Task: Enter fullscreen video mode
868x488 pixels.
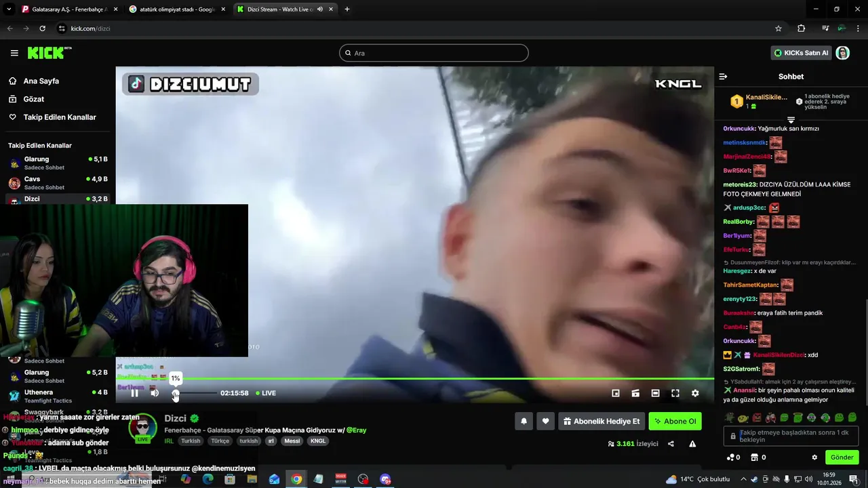Action: pyautogui.click(x=675, y=393)
